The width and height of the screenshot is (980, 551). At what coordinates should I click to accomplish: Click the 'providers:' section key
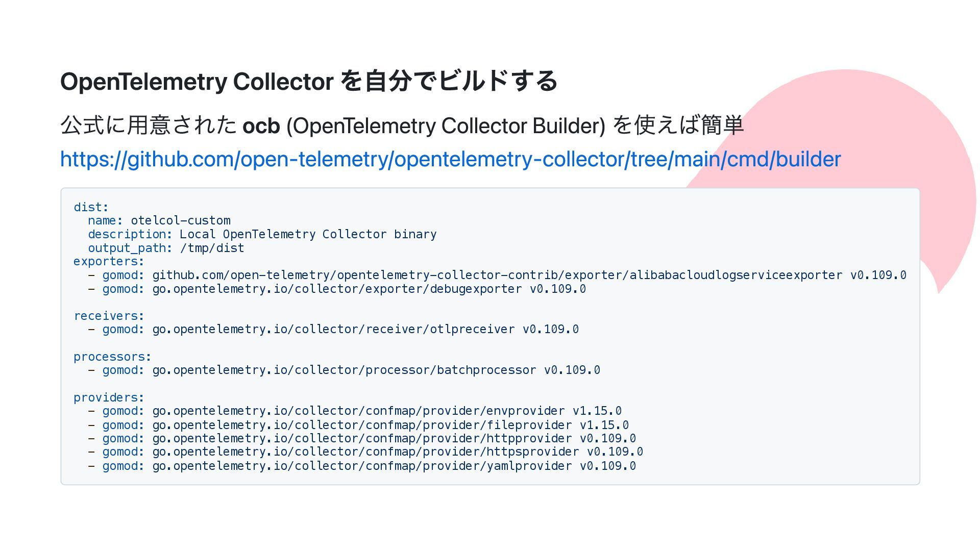coord(109,397)
